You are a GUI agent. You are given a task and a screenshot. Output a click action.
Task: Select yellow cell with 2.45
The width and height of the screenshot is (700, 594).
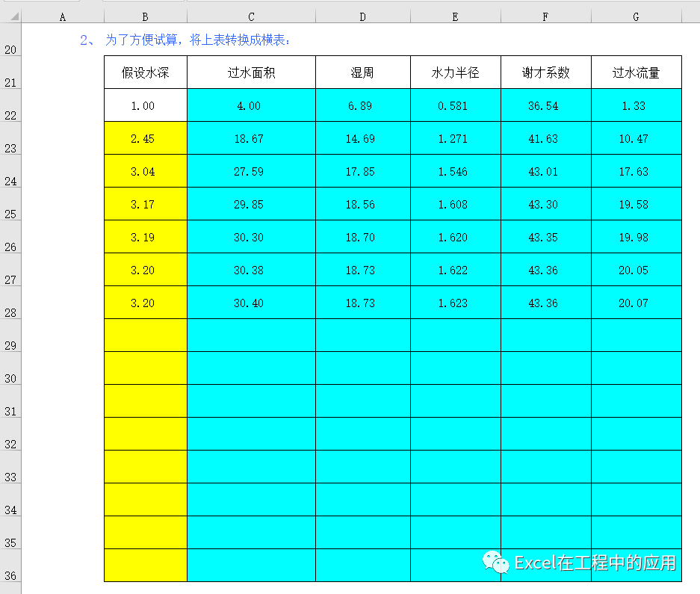tap(146, 138)
